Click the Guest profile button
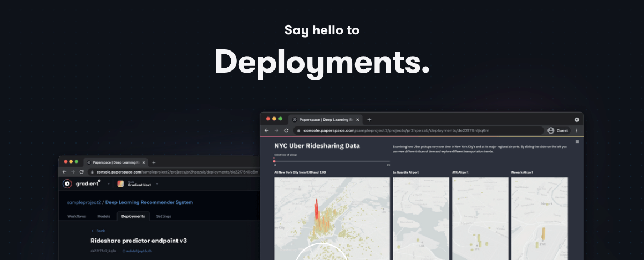 click(x=558, y=131)
